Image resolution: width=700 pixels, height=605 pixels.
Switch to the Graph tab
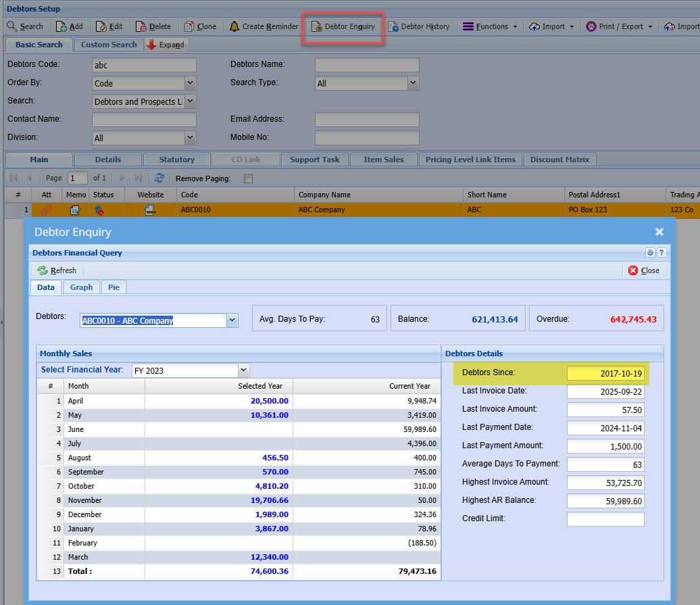[x=81, y=287]
